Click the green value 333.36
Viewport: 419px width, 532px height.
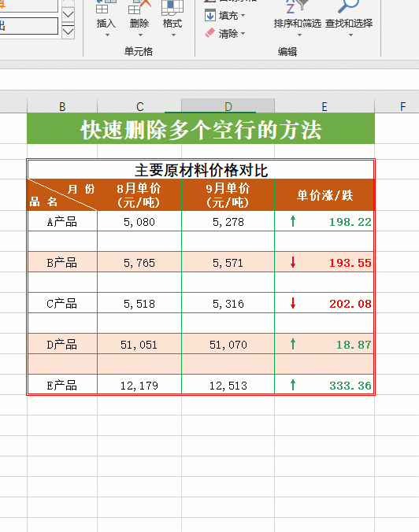pos(350,386)
